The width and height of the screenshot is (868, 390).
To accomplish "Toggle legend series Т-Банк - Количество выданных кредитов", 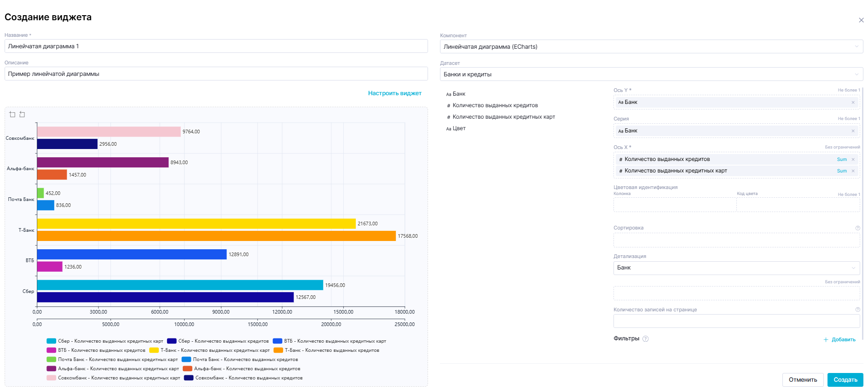I will coord(326,350).
